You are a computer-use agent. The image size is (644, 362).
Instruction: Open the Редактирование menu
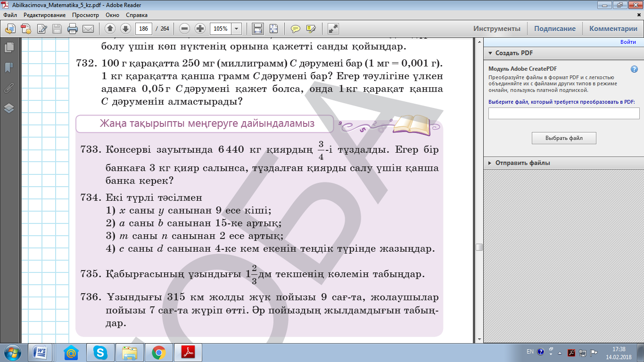click(x=44, y=15)
